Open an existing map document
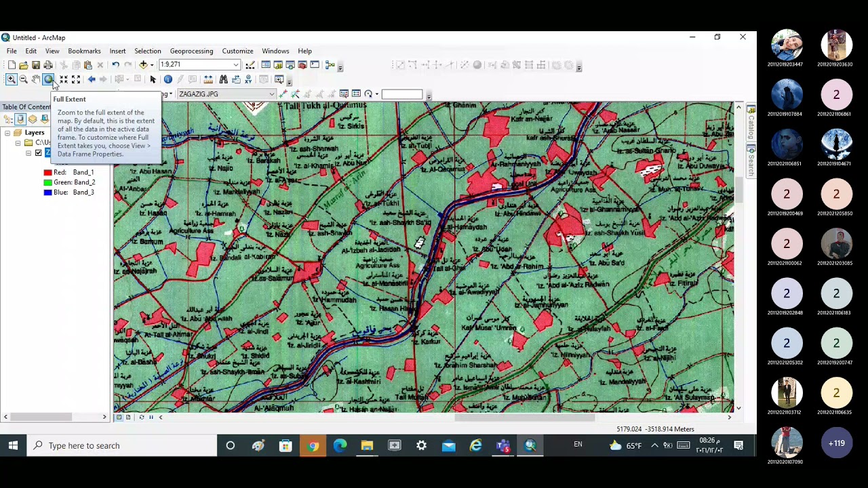868x488 pixels. (x=24, y=65)
